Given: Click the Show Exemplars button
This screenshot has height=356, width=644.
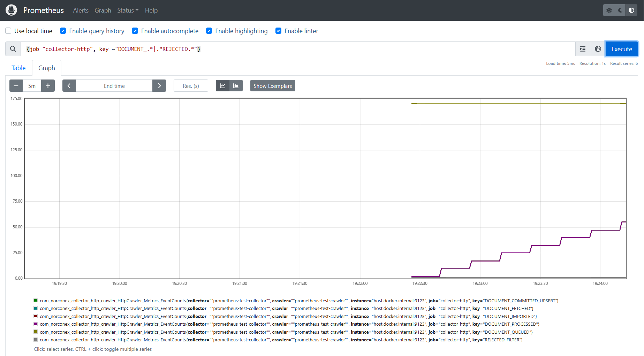Looking at the screenshot, I should (273, 85).
